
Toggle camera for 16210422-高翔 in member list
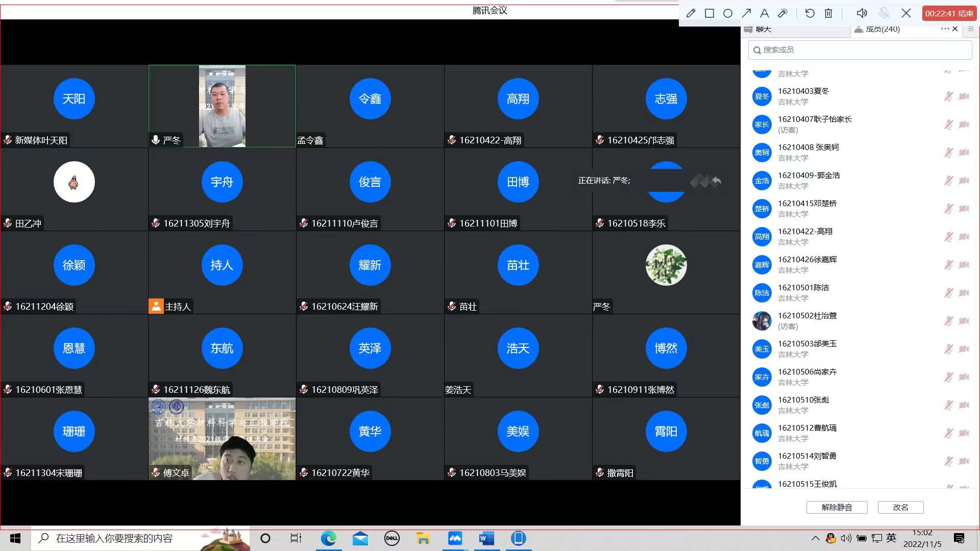pos(964,237)
